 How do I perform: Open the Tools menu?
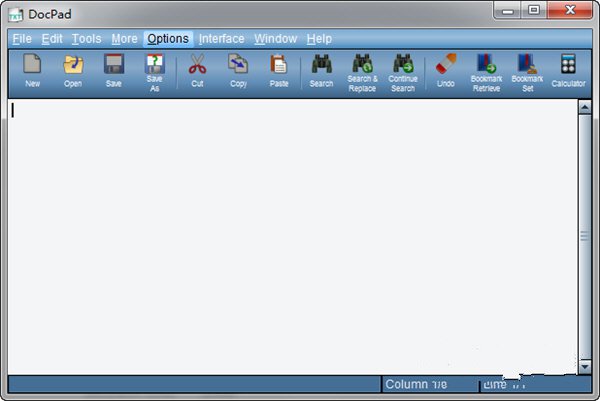(x=86, y=39)
